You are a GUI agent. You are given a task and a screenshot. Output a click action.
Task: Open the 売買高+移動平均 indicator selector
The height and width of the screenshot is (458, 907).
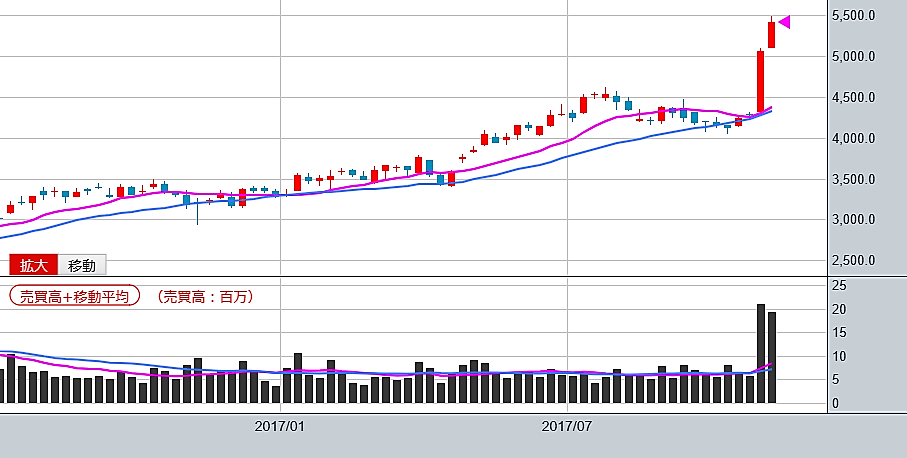coord(75,297)
